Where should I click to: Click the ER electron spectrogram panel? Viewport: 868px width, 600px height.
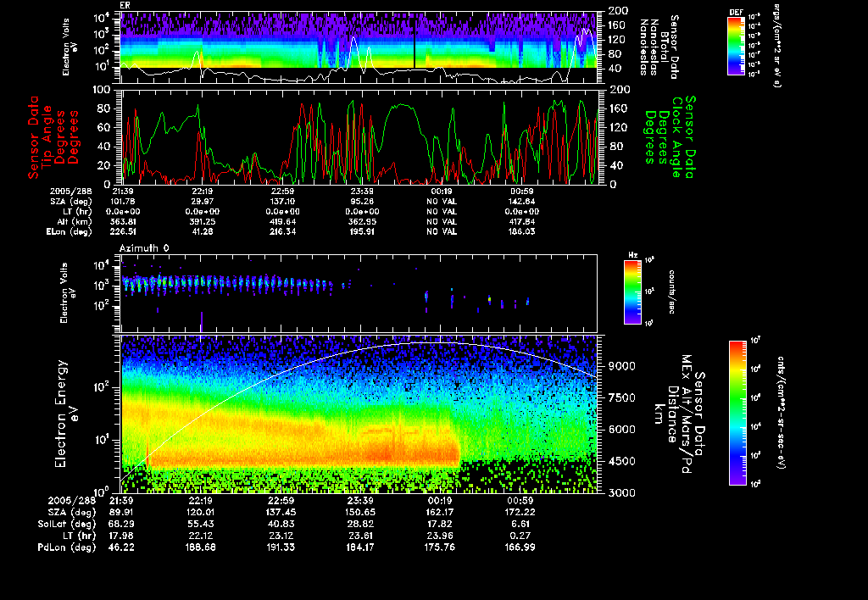[359, 47]
